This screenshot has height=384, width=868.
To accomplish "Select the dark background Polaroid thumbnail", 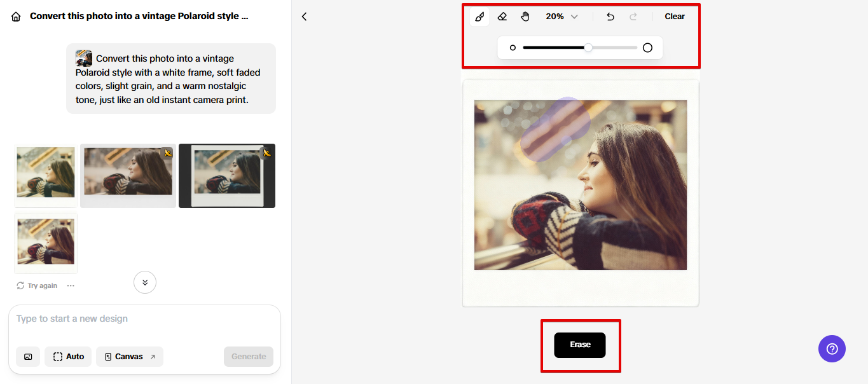I will pyautogui.click(x=227, y=175).
